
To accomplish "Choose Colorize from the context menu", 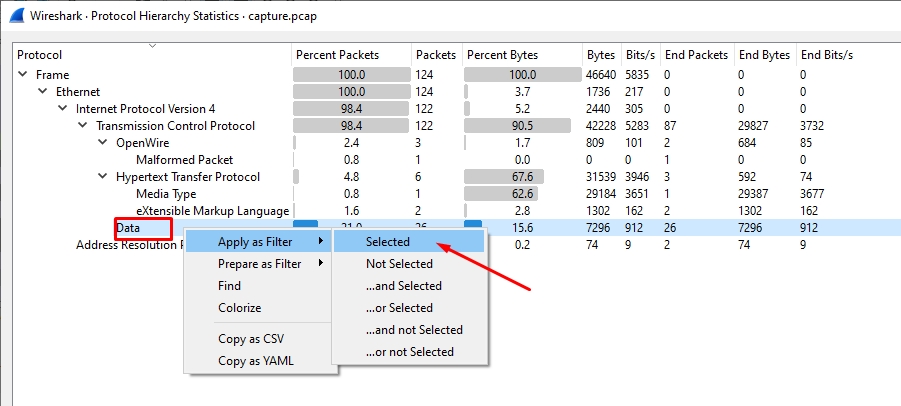I will (x=240, y=308).
